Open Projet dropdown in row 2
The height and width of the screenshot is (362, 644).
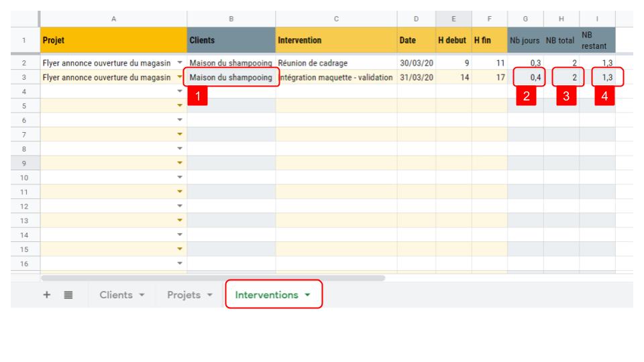coord(180,63)
